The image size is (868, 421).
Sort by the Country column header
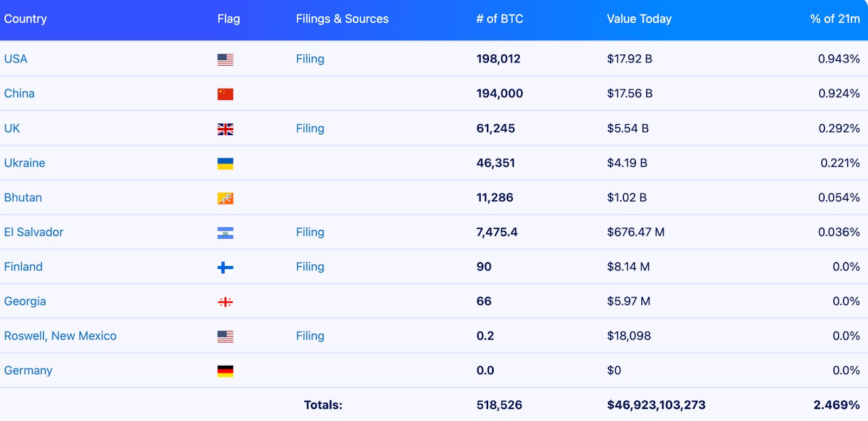(25, 18)
